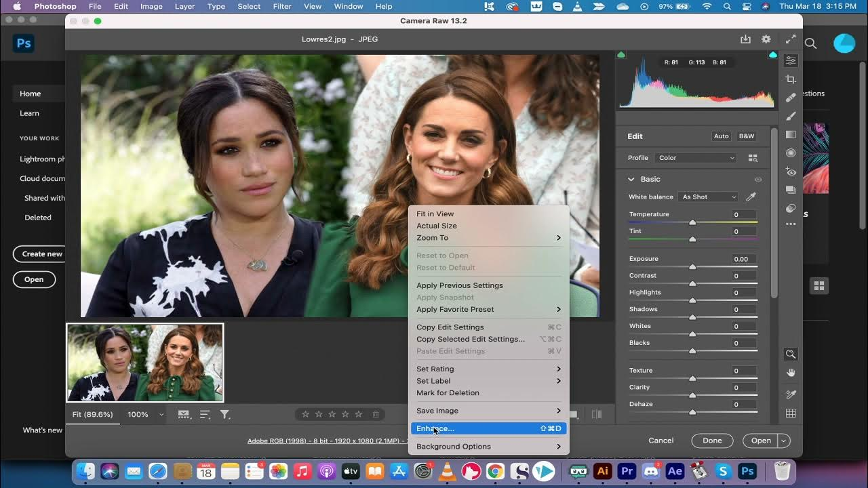Viewport: 868px width, 488px height.
Task: Select Copy Edit Settings menu entry
Action: (450, 327)
